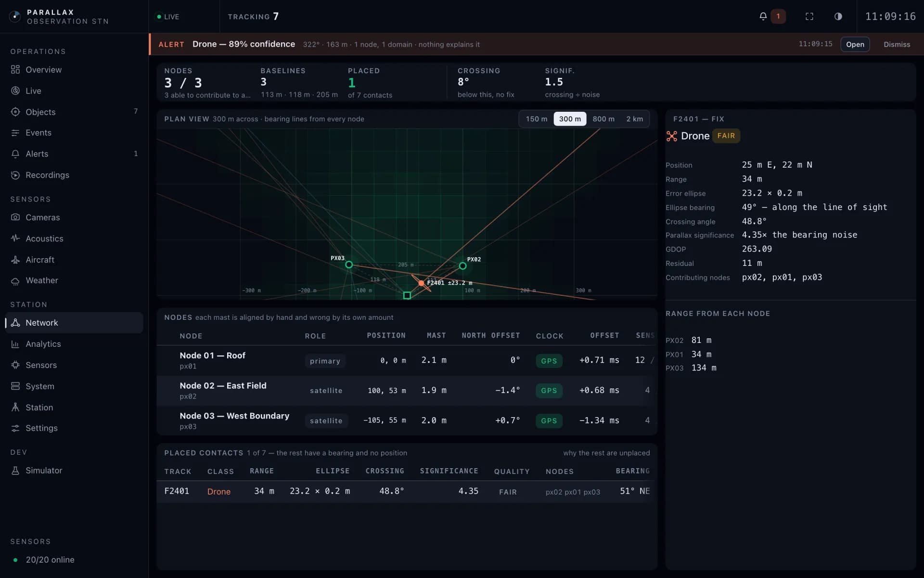Click the F2401 drone marker on map

[x=421, y=283]
